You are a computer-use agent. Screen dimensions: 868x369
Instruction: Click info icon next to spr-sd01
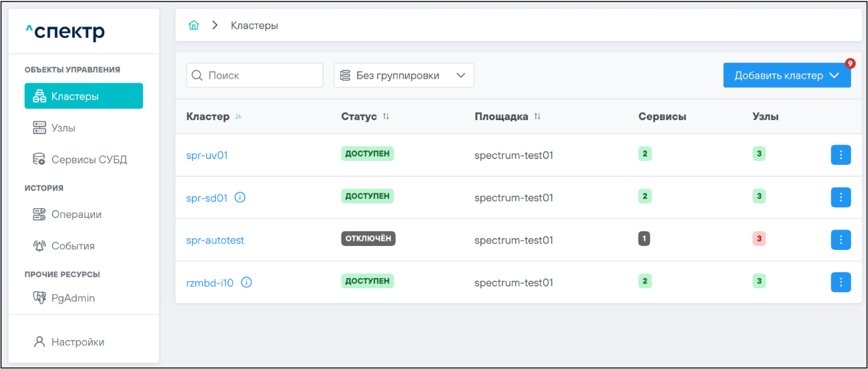(240, 197)
